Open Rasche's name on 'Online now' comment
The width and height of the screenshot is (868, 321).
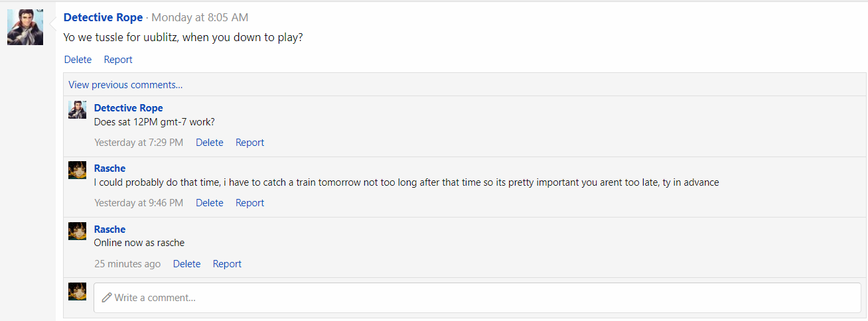pos(109,229)
